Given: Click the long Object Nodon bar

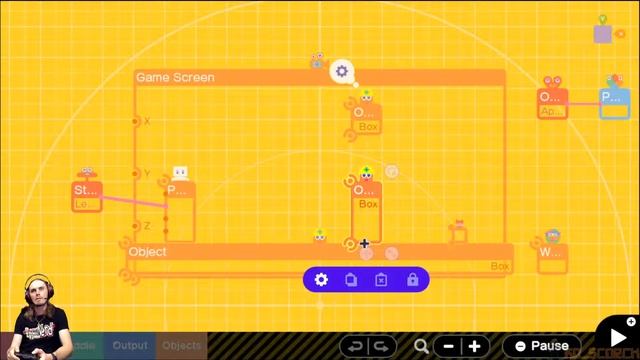Looking at the screenshot, I should [x=320, y=252].
